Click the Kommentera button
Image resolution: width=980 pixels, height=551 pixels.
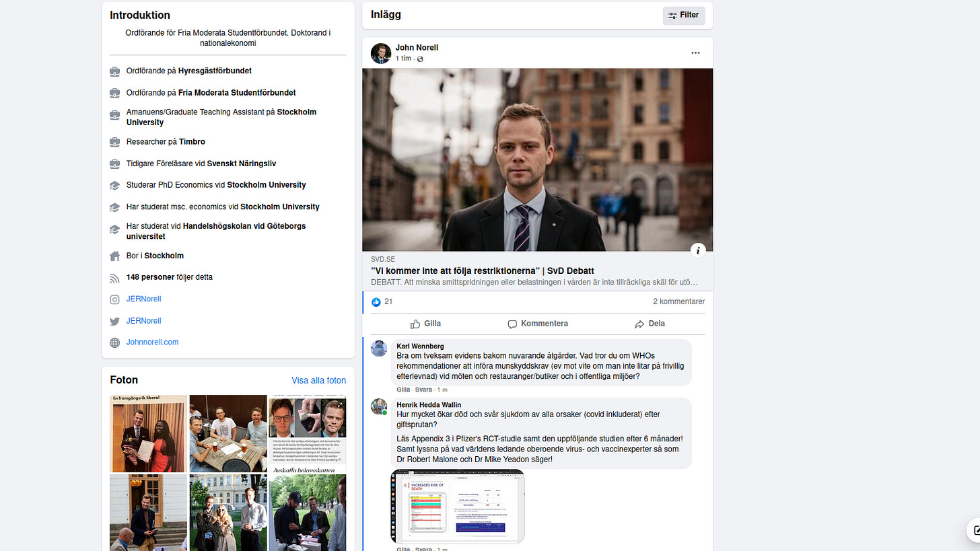coord(538,324)
